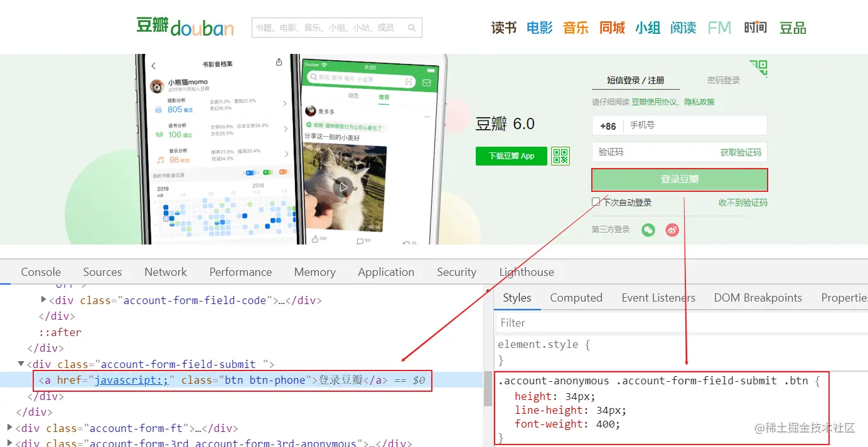The height and width of the screenshot is (447, 868).
Task: Select the Styles pane tab
Action: point(517,298)
